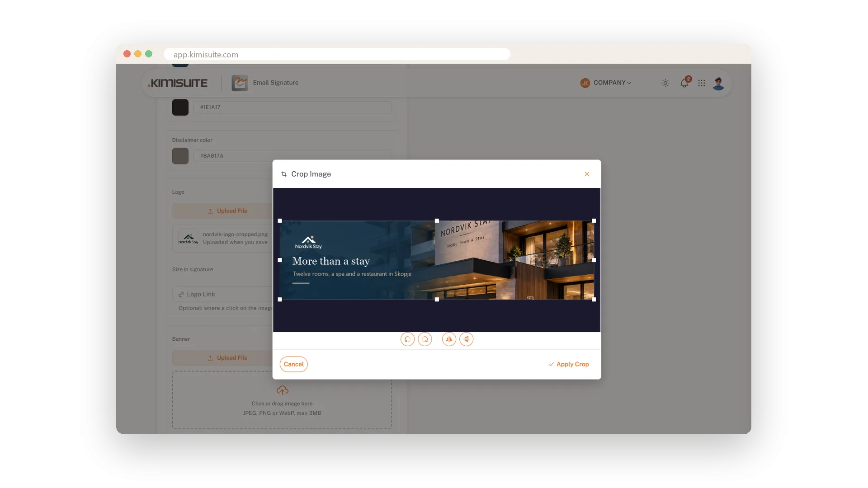Click the Disclaimer color label
Image resolution: width=868 pixels, height=488 pixels.
[x=192, y=140]
